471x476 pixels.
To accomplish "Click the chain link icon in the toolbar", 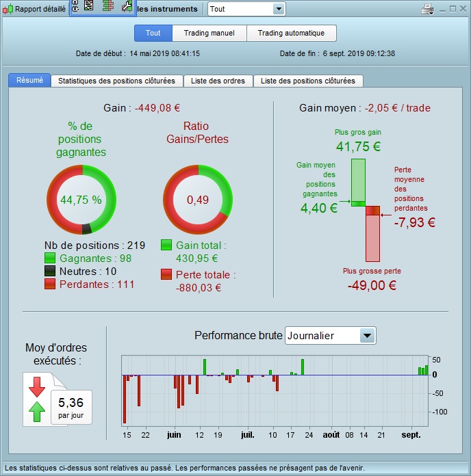I will coord(75,5).
